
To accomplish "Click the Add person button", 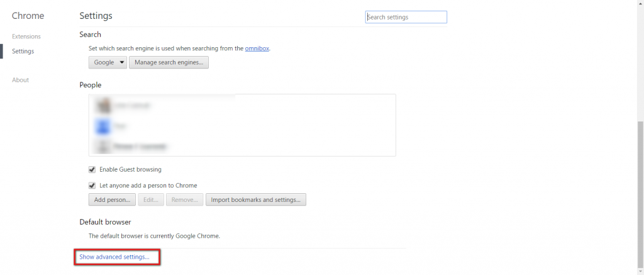I will pos(112,199).
